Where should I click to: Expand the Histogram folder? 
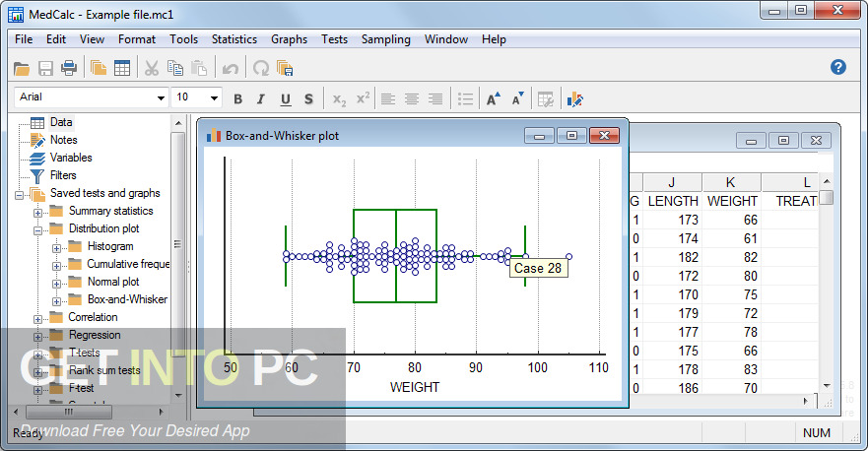click(56, 248)
